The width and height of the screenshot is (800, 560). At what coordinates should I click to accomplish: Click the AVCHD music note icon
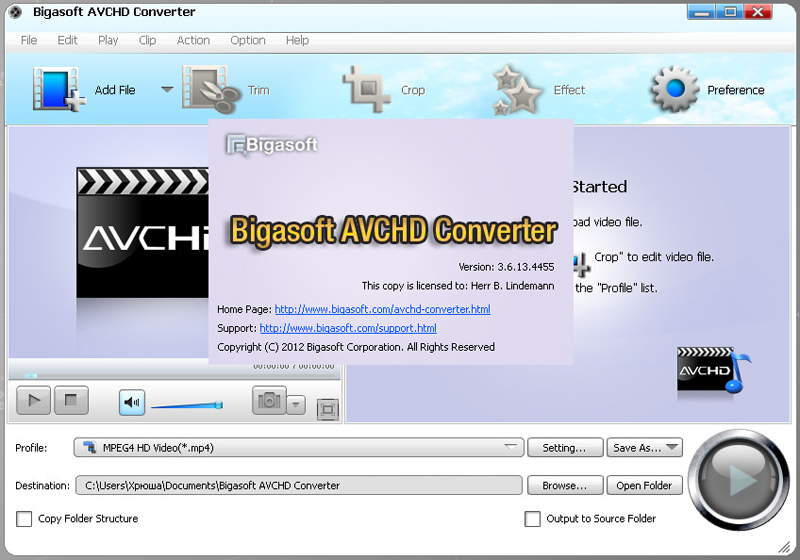click(714, 370)
